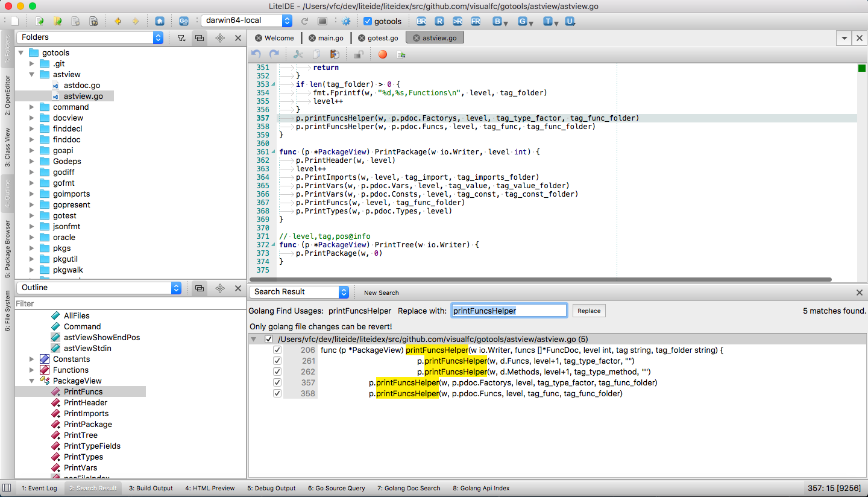Click the filter icon in Folders panel
Screen dimensions: 868x497
[181, 37]
